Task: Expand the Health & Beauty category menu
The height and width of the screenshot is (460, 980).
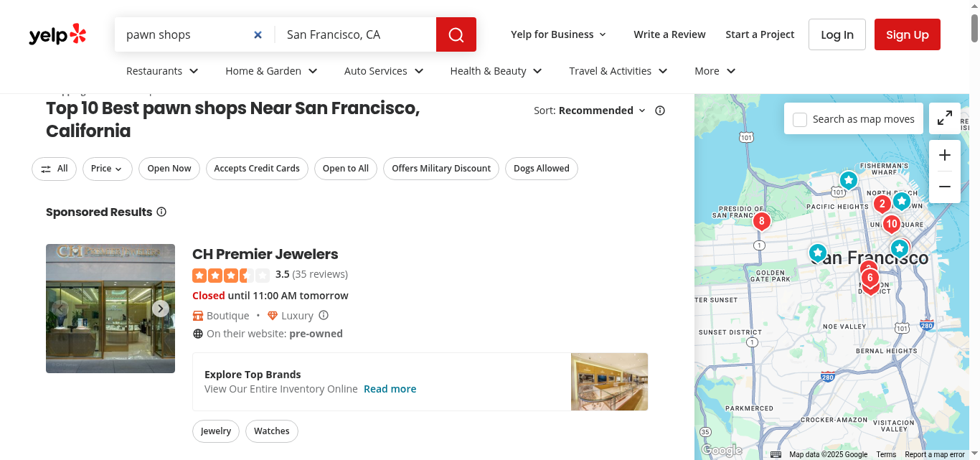Action: (496, 71)
